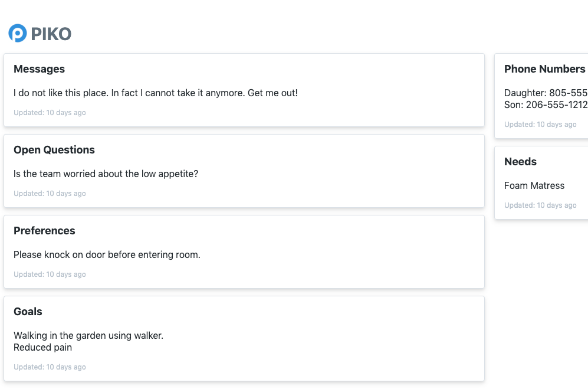Image resolution: width=588 pixels, height=389 pixels.
Task: Click the Preferences card updated timestamp
Action: tap(50, 274)
